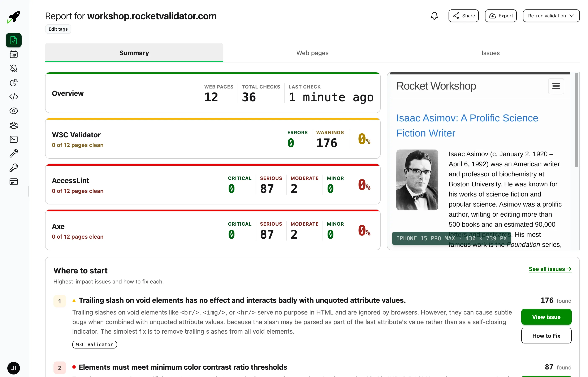
Task: Open the eye monitoring sidebar icon
Action: coord(14,111)
